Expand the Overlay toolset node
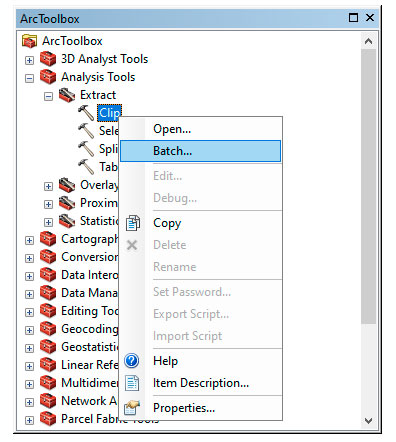Screen dimensions: 396x442 (x=48, y=186)
